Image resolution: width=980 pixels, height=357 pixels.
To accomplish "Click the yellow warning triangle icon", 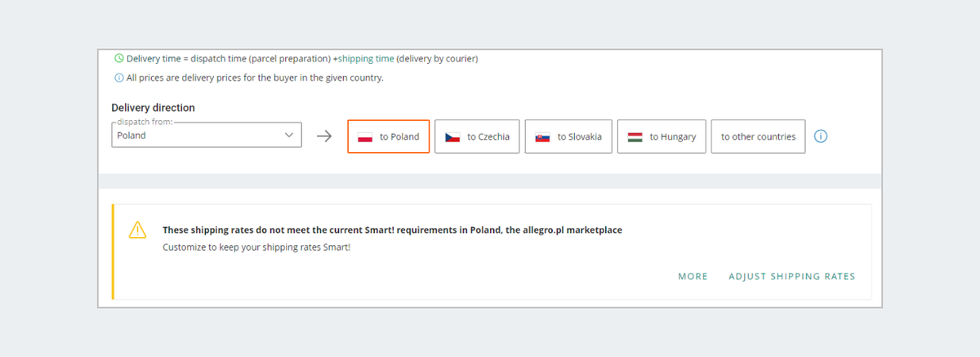I will coord(137,230).
